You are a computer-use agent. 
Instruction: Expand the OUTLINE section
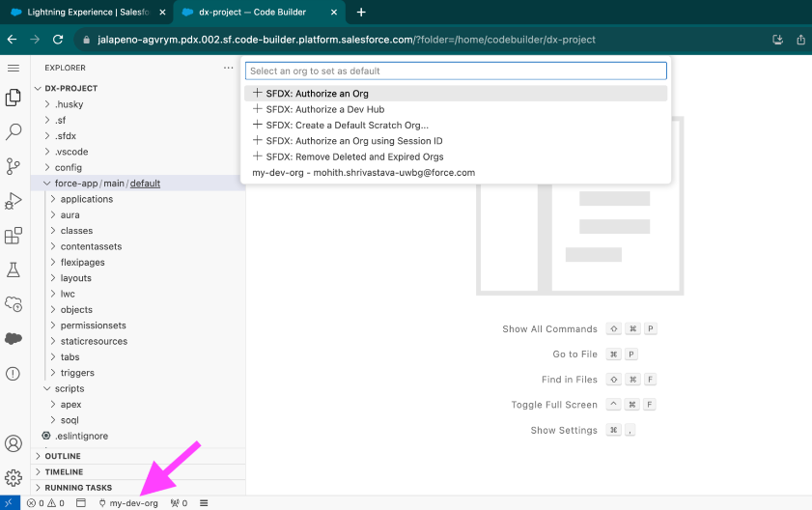coord(63,456)
